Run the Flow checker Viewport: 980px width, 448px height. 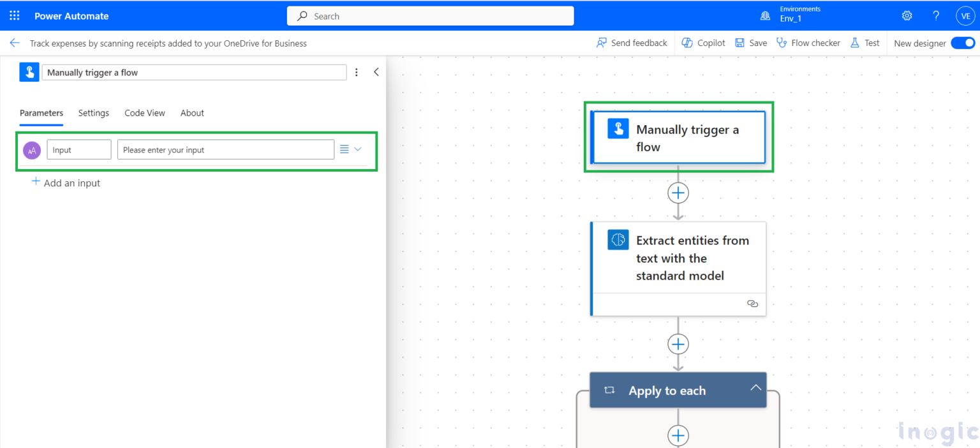(x=808, y=43)
